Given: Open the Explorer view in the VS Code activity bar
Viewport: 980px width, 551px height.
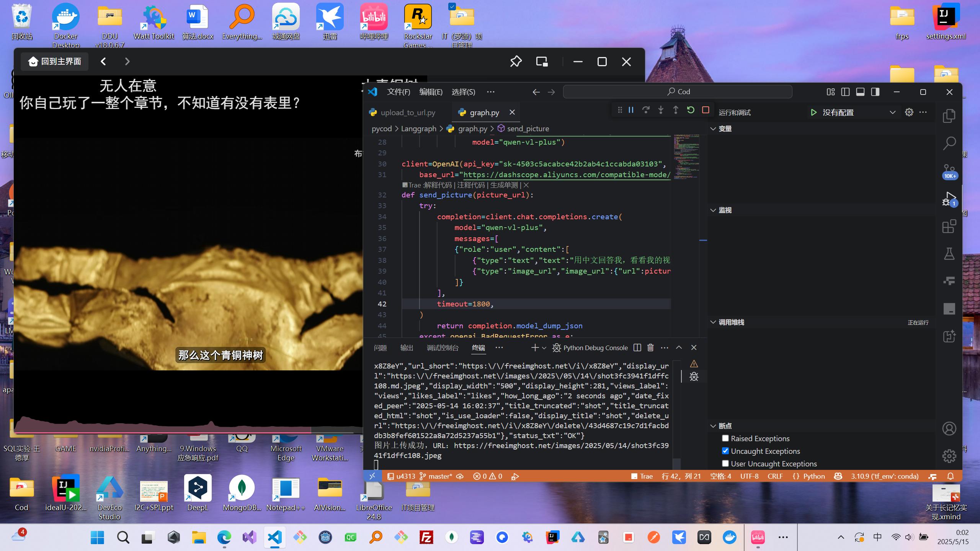Looking at the screenshot, I should (949, 116).
